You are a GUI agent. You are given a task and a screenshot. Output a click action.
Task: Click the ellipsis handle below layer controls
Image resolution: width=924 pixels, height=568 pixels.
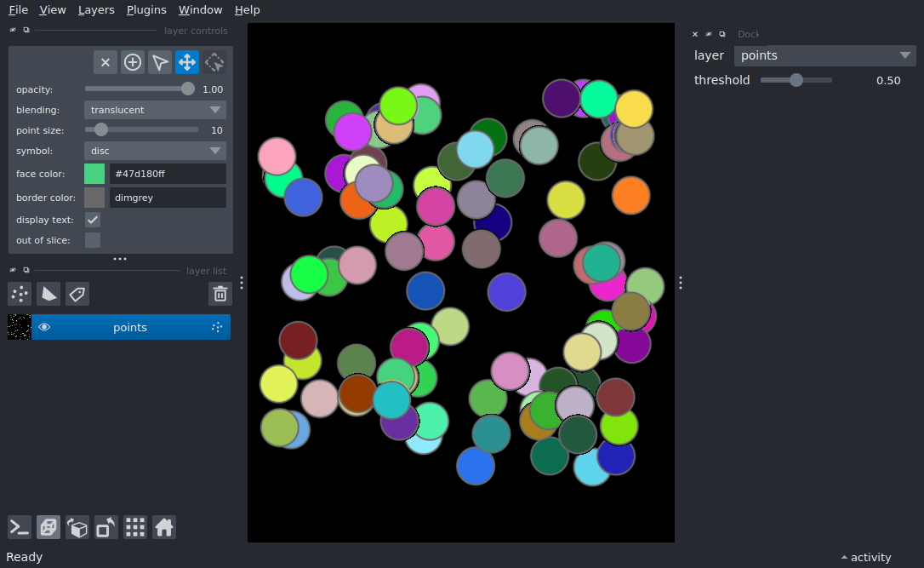tap(120, 259)
